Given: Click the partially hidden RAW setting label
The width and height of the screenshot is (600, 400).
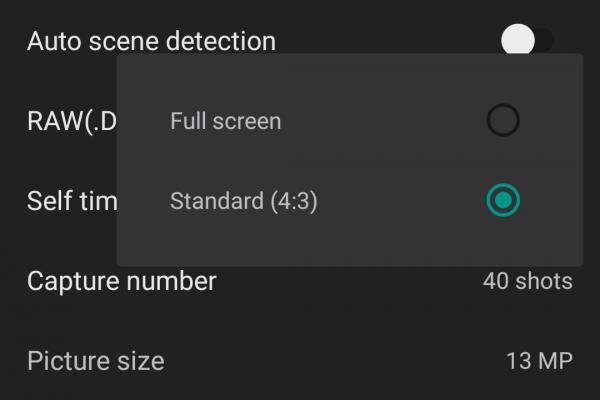Looking at the screenshot, I should pos(72,121).
